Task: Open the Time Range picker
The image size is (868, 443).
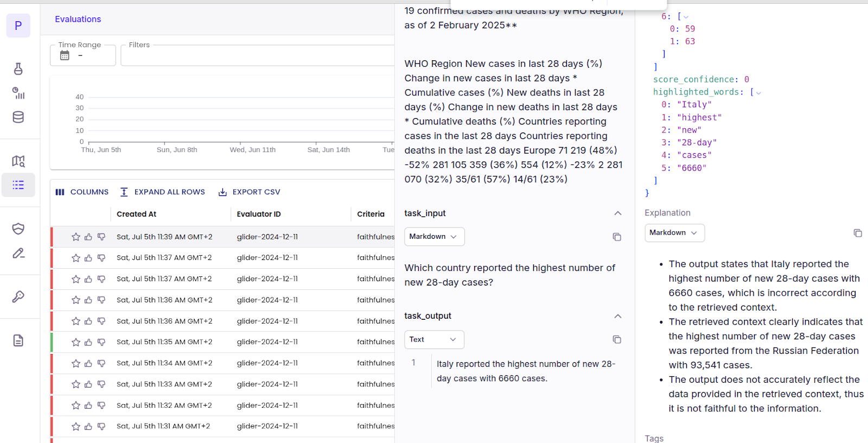Action: point(83,55)
